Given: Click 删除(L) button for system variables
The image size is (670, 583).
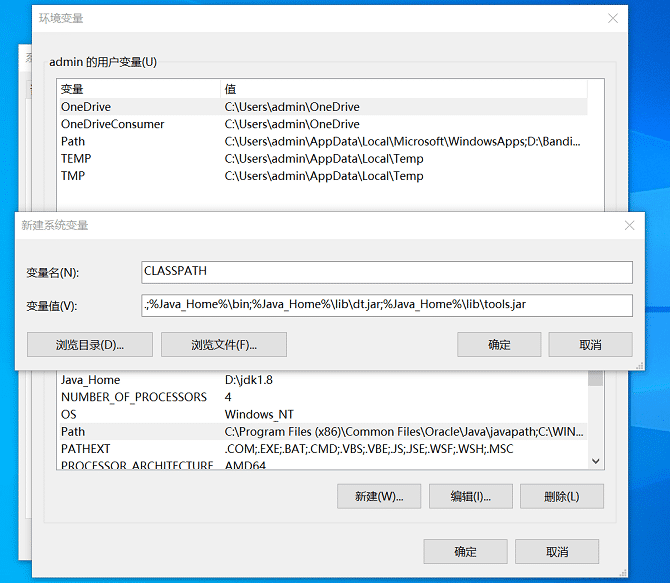Looking at the screenshot, I should 562,496.
